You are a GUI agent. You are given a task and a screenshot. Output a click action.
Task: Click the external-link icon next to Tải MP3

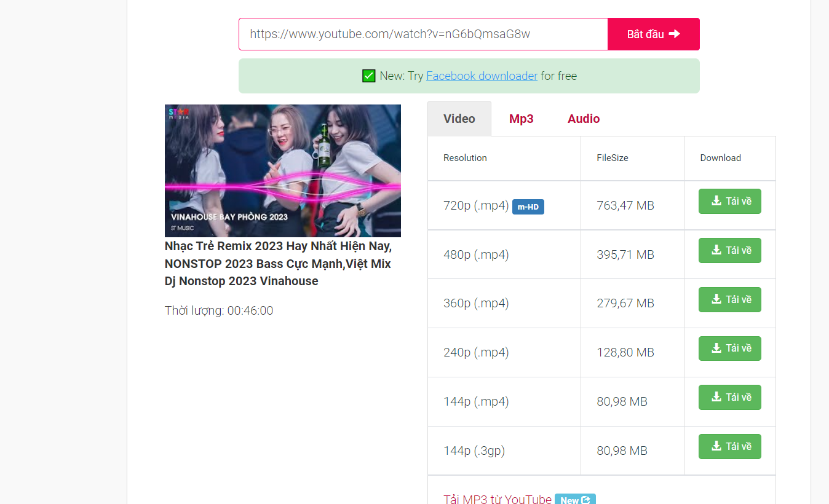pyautogui.click(x=586, y=500)
